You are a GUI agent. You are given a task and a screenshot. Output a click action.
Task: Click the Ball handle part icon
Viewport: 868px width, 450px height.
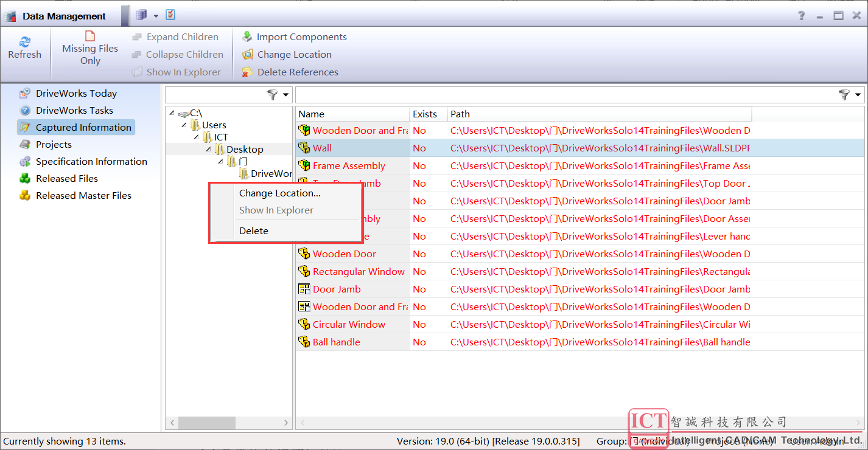(x=304, y=342)
